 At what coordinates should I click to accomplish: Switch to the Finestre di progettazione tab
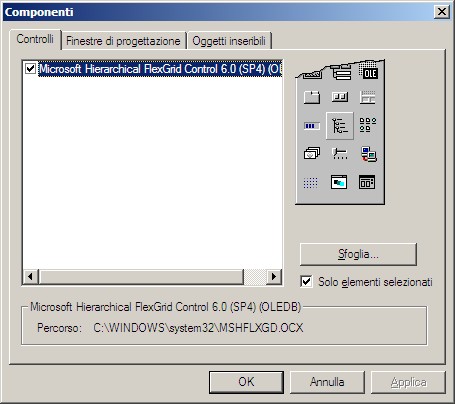click(x=123, y=41)
